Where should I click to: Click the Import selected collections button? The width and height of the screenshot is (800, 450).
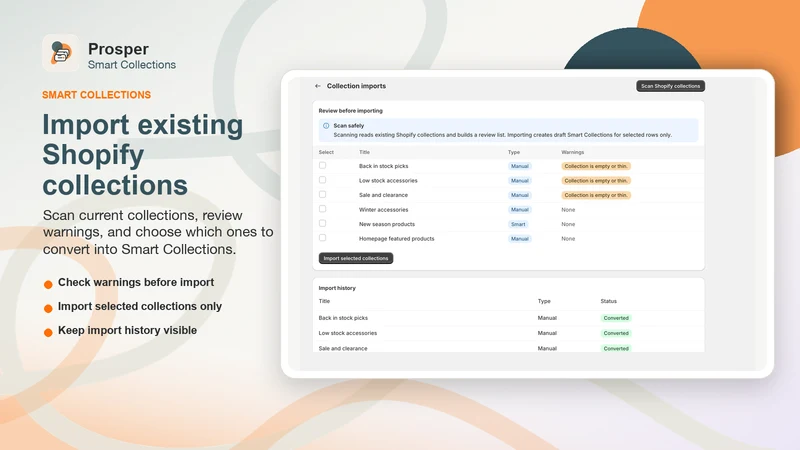tap(356, 258)
